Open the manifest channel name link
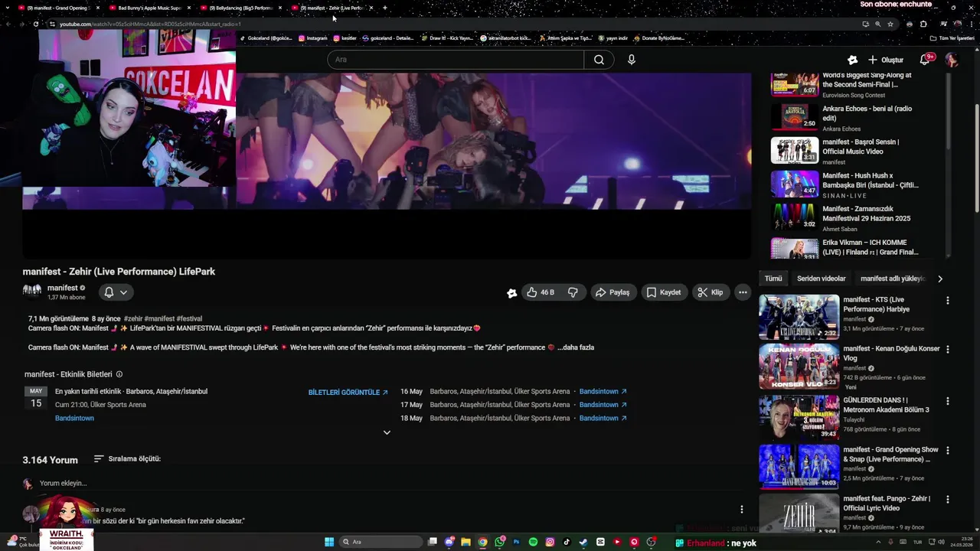 coord(63,289)
